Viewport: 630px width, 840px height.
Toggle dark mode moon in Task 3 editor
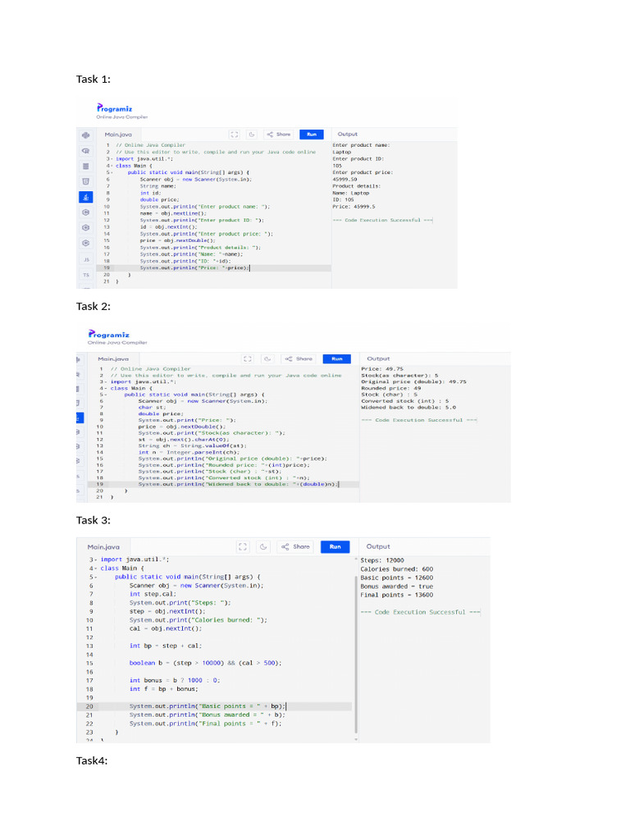[x=263, y=547]
